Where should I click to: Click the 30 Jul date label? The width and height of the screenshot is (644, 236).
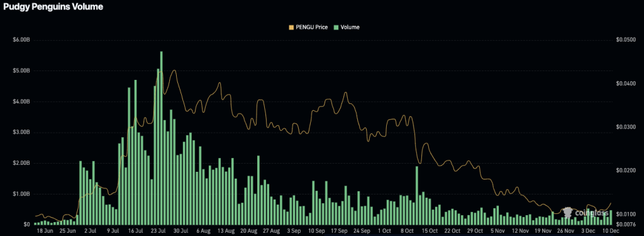[181, 231]
